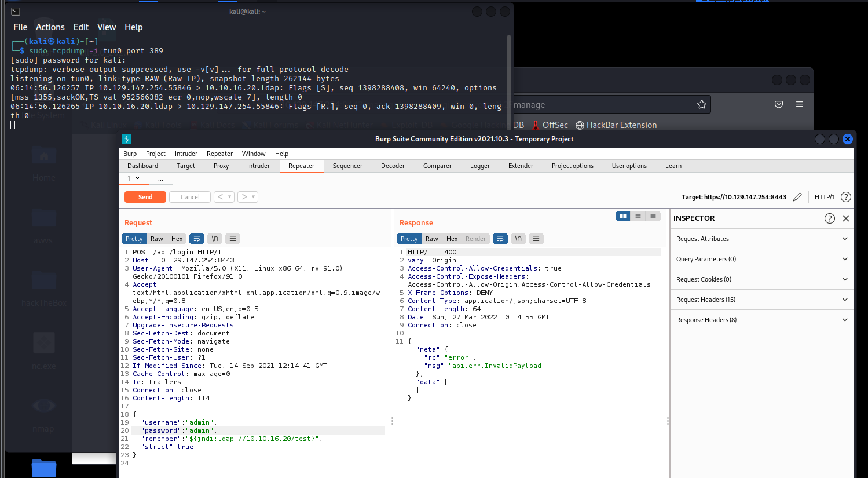Go forward to the next request in history

point(244,197)
